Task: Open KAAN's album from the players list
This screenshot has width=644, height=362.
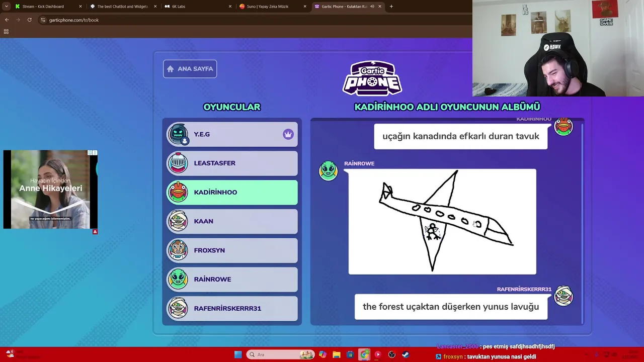Action: [x=232, y=221]
